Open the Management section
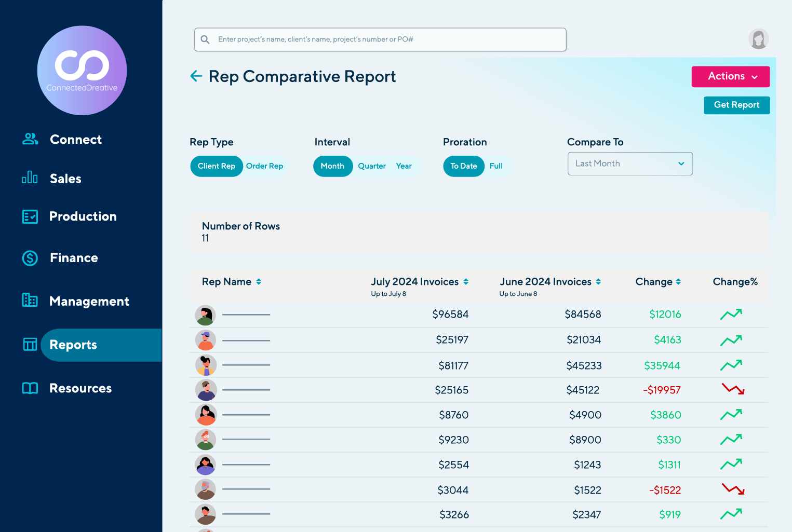Screen dimensions: 792x532 pos(89,301)
